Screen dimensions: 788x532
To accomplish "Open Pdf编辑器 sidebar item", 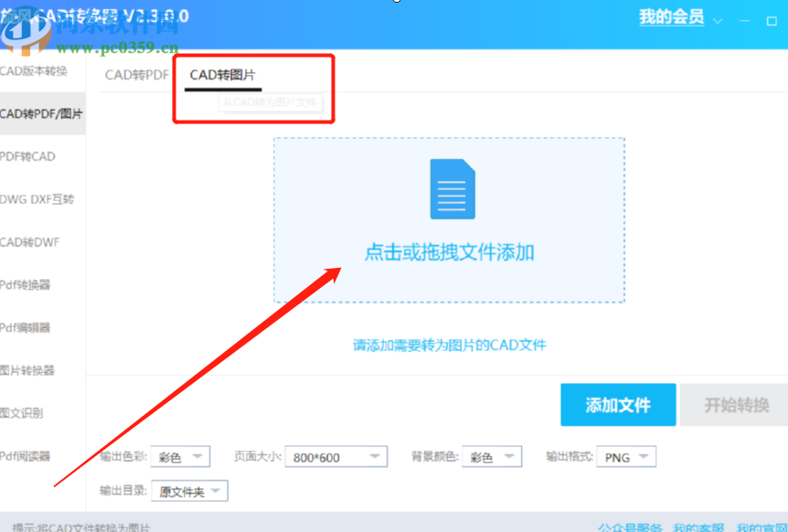I will coord(25,327).
